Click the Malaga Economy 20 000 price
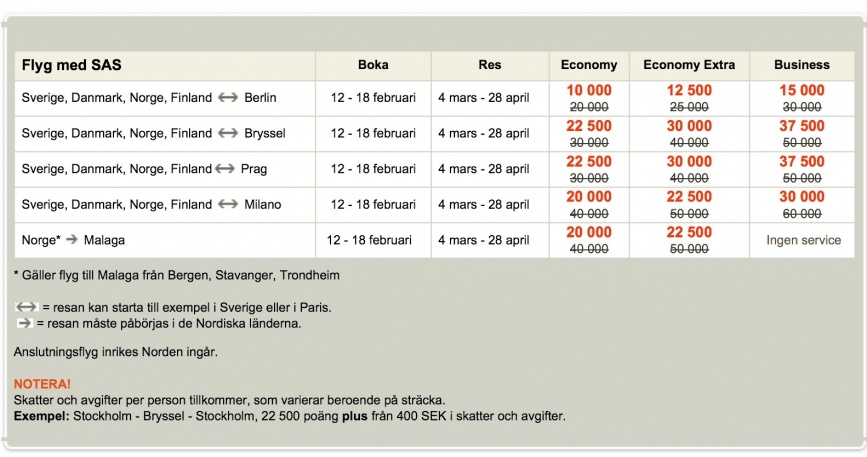 pyautogui.click(x=589, y=232)
